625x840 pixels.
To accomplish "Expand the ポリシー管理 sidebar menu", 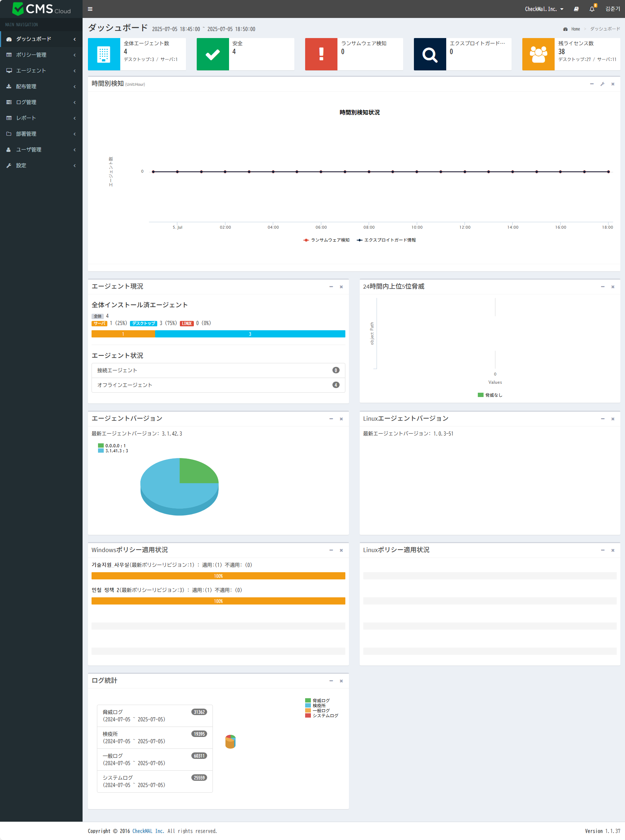I will [x=41, y=55].
